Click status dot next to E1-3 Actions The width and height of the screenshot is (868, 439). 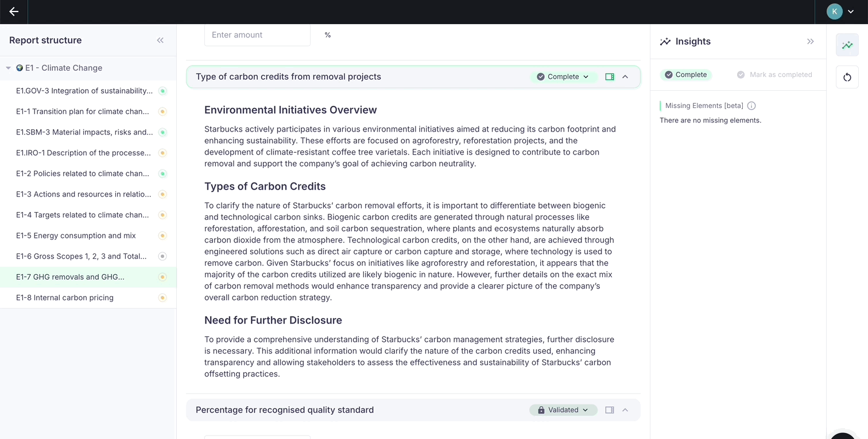(162, 194)
